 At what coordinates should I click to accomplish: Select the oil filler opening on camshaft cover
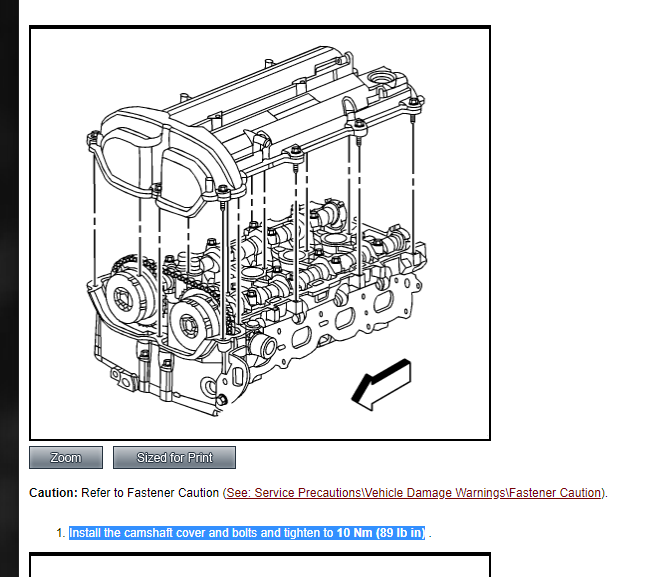point(380,79)
